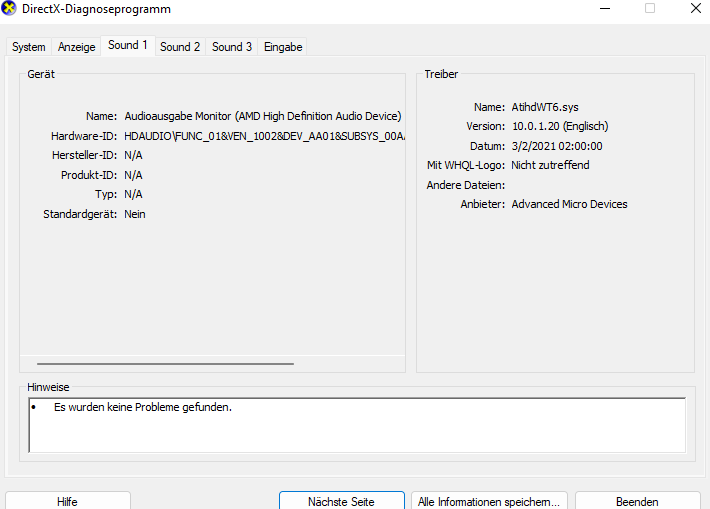The height and width of the screenshot is (509, 710).
Task: Switch to the System tab
Action: point(29,47)
